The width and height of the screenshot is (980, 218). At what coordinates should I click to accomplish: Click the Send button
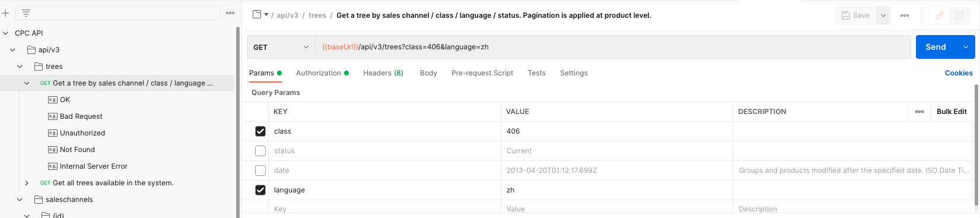click(x=936, y=47)
